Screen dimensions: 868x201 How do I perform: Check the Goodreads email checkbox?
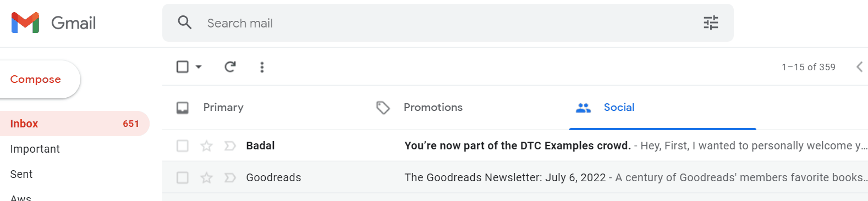click(x=183, y=177)
